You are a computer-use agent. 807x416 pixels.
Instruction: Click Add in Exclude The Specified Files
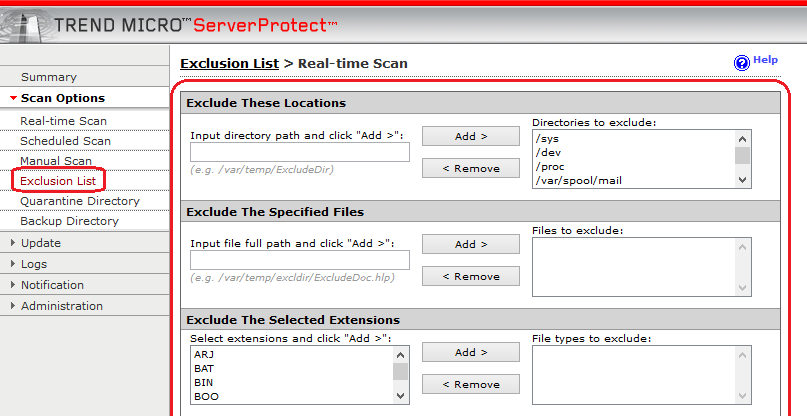pyautogui.click(x=471, y=245)
